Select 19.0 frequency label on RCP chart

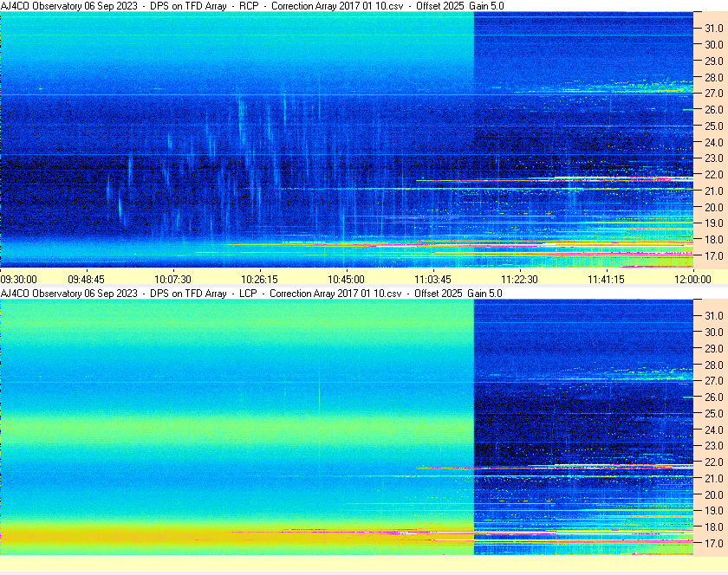coord(714,223)
